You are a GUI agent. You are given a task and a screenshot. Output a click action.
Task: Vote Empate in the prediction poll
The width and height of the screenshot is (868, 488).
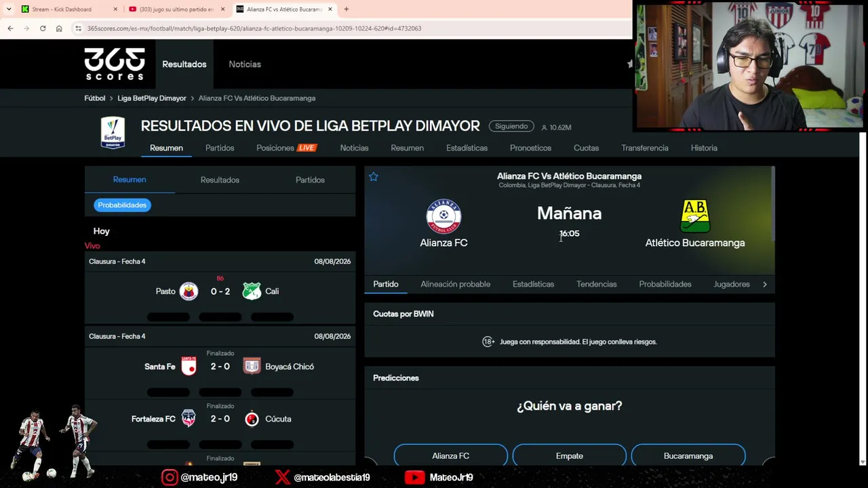tap(570, 455)
